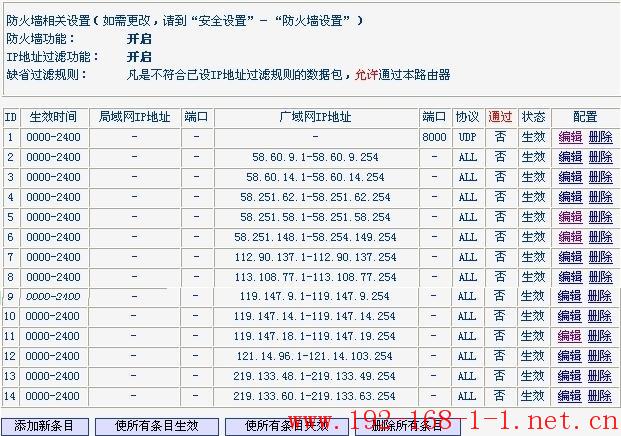621x436 pixels.
Task: Click 删除 for rule 12
Action: [600, 356]
